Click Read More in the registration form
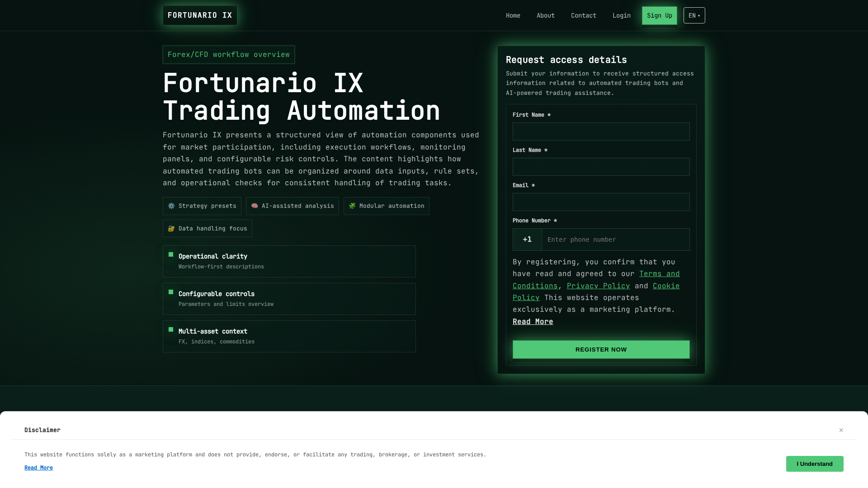This screenshot has height=488, width=868. [x=533, y=322]
